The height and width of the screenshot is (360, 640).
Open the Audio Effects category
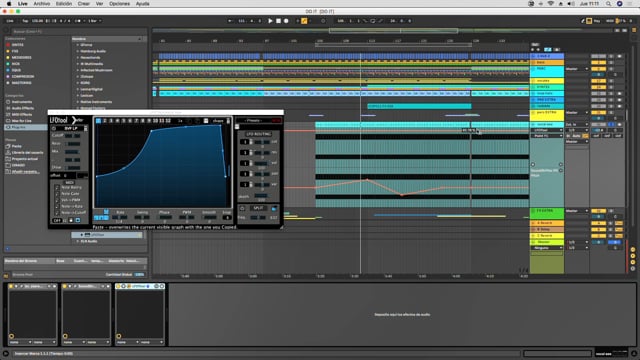[x=22, y=108]
